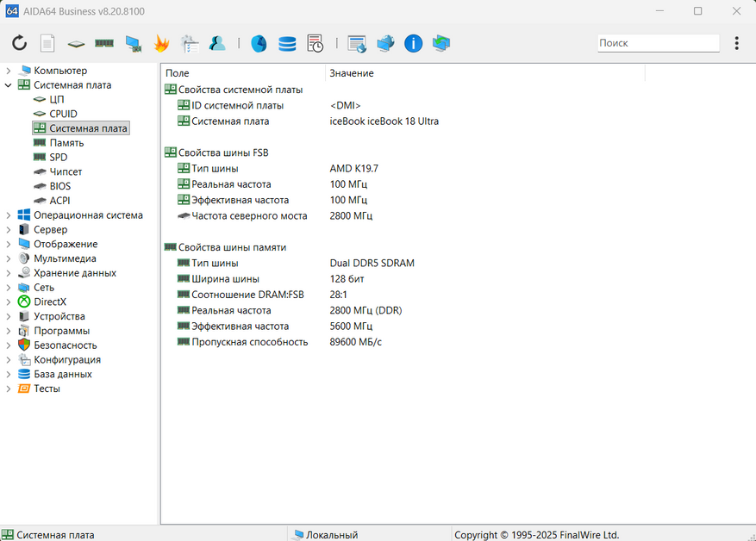Click the Значение column header
This screenshot has width=756, height=541.
(485, 73)
